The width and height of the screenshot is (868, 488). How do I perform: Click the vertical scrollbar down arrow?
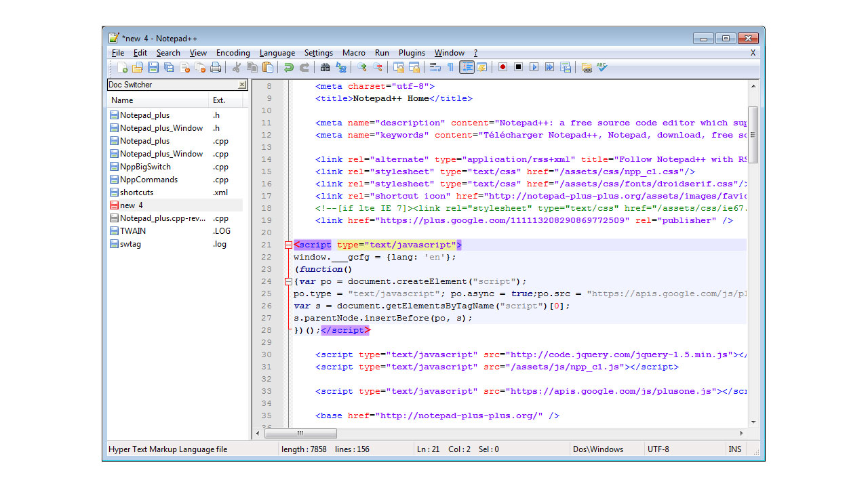[753, 421]
